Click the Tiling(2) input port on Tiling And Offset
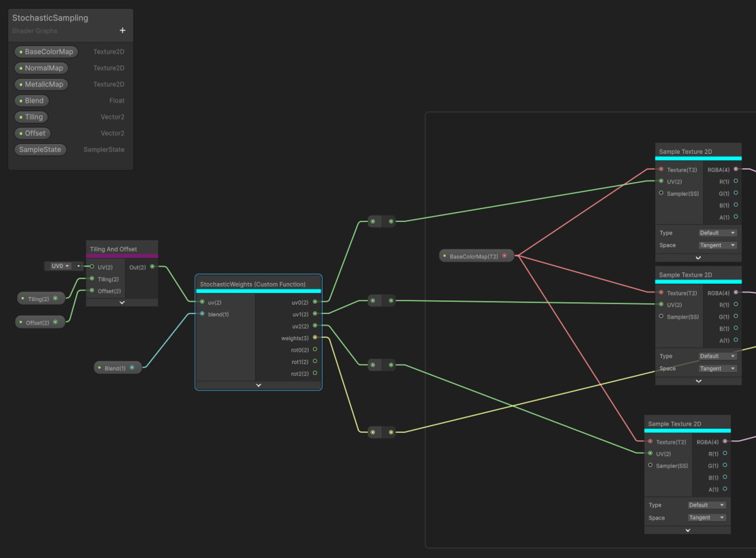Screen dimensions: 756x558 point(92,279)
